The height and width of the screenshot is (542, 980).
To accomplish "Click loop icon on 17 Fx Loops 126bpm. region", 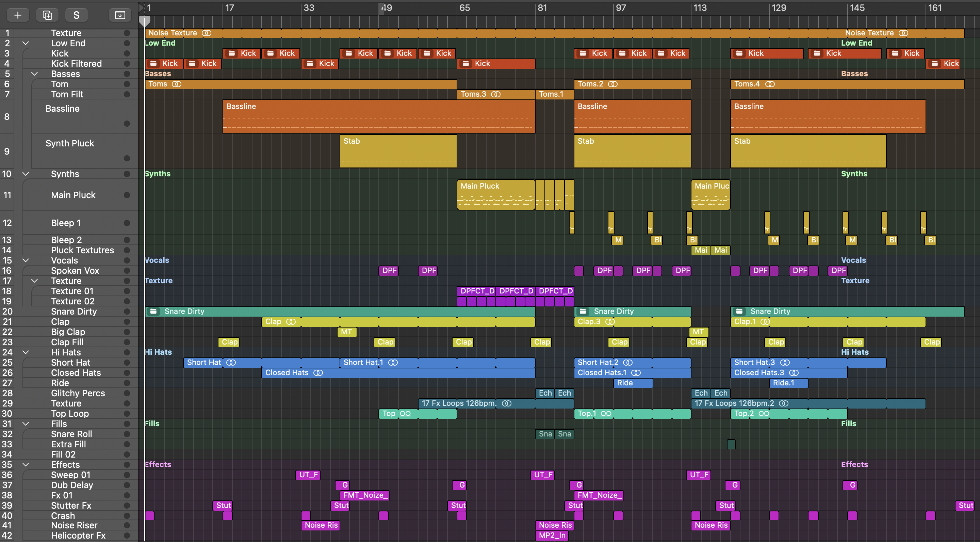I will tap(507, 403).
